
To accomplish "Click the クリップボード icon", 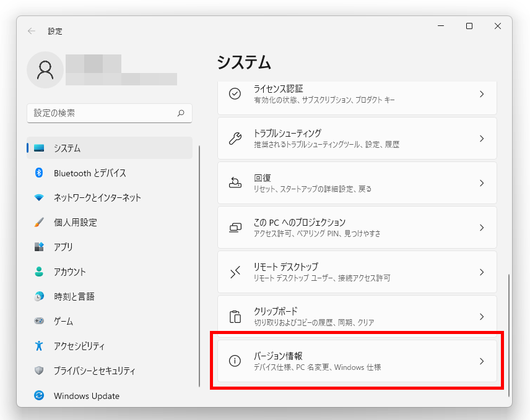I will (x=235, y=317).
